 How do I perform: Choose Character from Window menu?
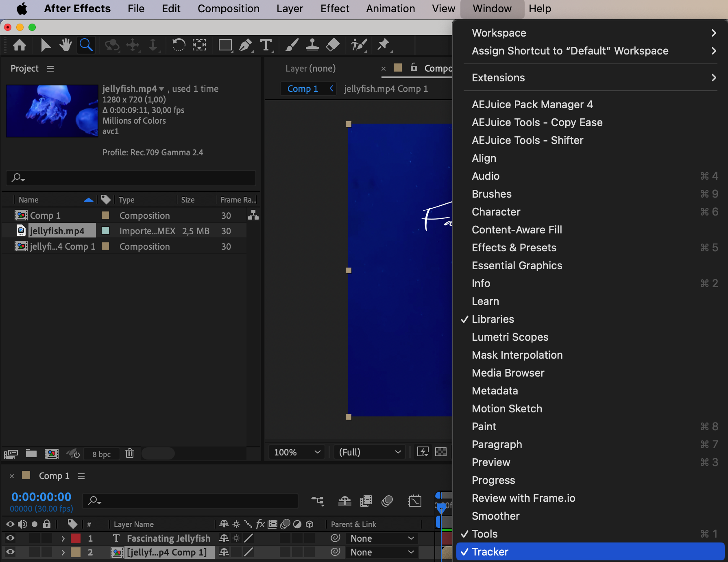[x=590, y=212]
